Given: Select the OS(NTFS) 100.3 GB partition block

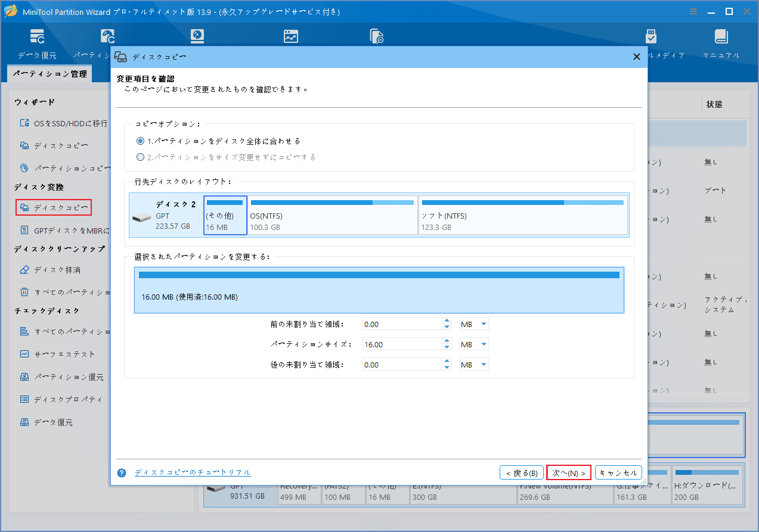Looking at the screenshot, I should 332,214.
